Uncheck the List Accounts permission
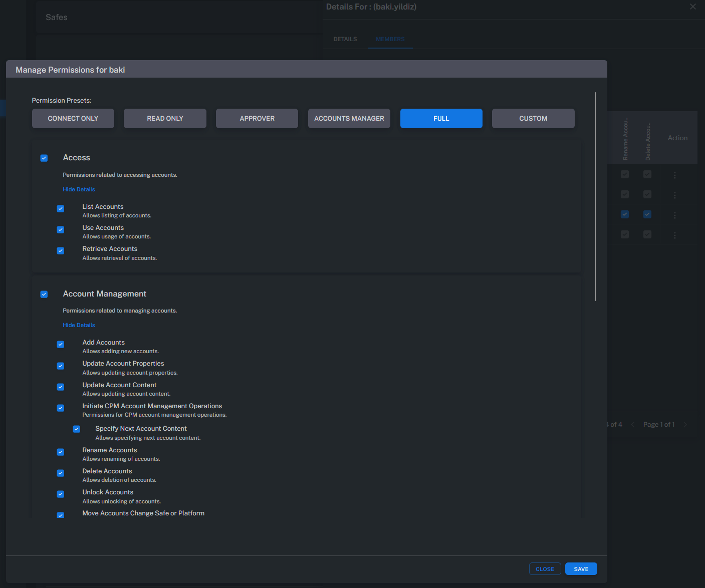The width and height of the screenshot is (705, 588). point(60,208)
